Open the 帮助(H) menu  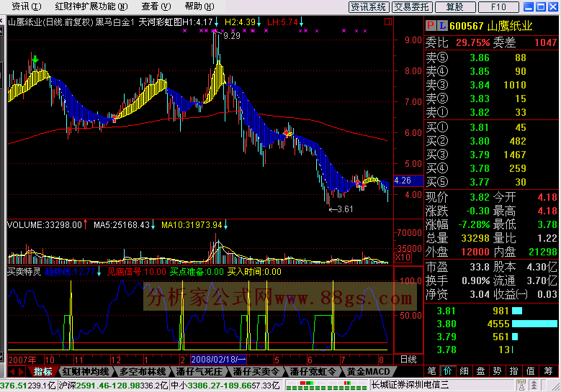tap(199, 6)
